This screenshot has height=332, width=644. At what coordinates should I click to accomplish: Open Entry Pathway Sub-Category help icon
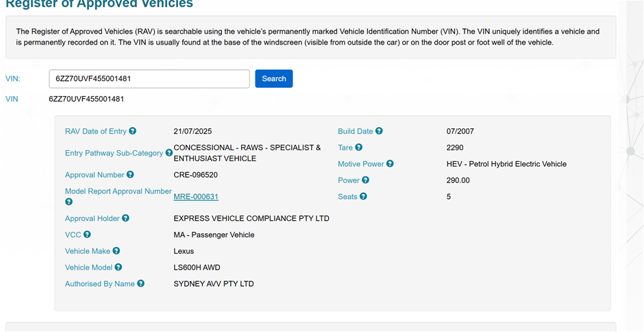coord(169,153)
